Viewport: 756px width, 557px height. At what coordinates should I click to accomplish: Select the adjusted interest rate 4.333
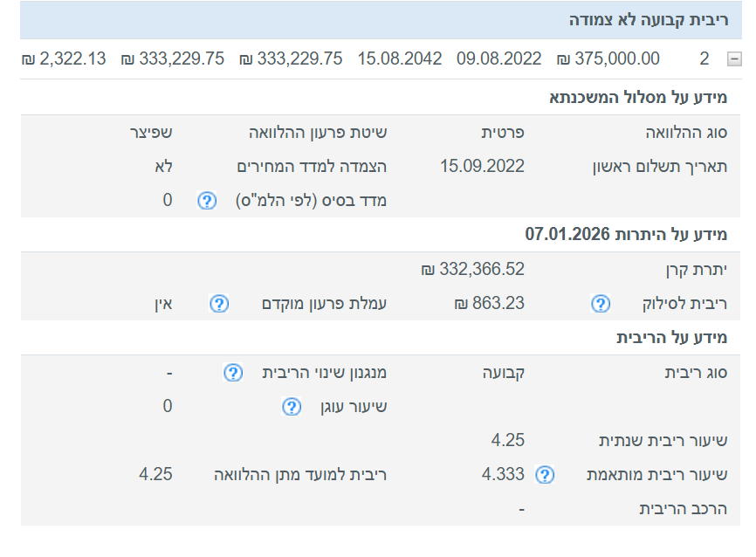503,475
